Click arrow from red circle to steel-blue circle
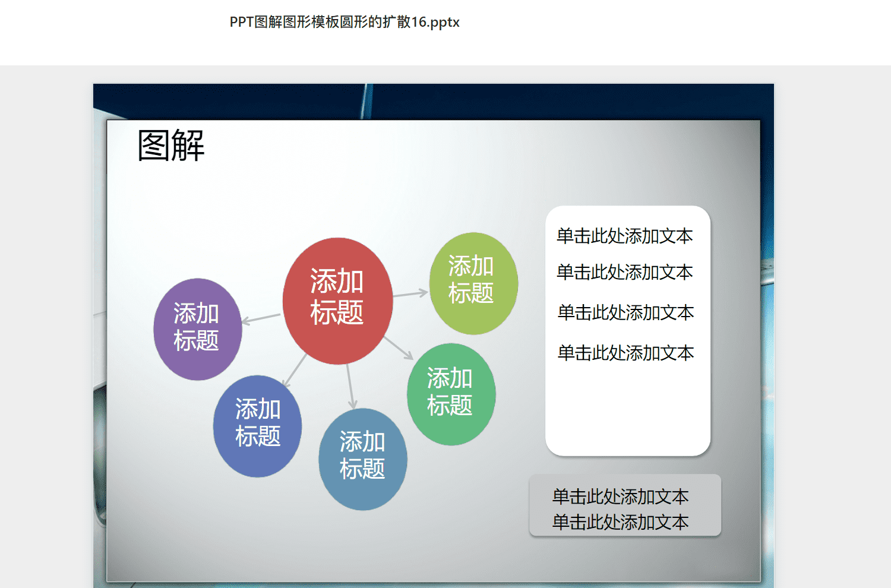The image size is (891, 588). pyautogui.click(x=350, y=387)
